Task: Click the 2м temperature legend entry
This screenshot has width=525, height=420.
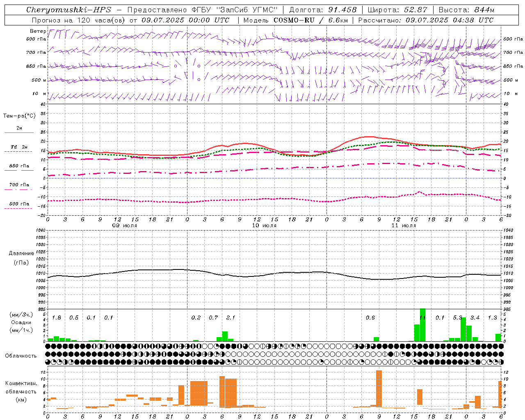Action: [x=19, y=128]
